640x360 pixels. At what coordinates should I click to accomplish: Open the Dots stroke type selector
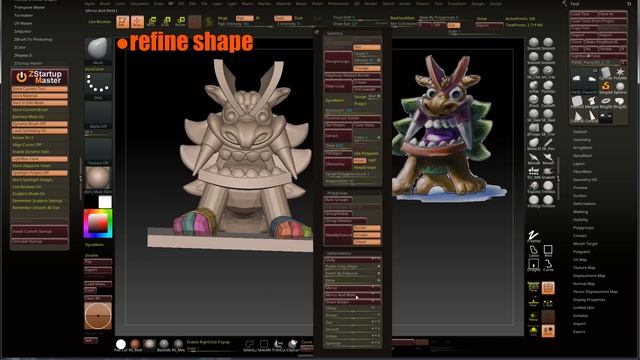point(98,86)
